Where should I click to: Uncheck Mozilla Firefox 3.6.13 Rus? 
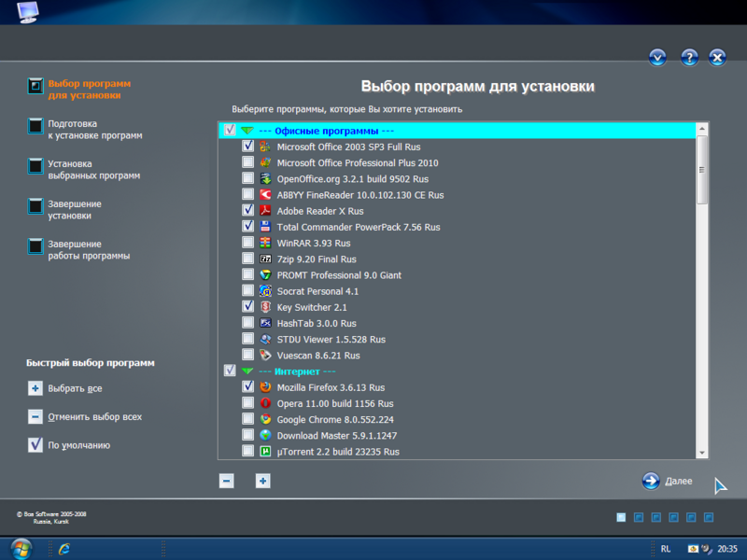tap(247, 386)
